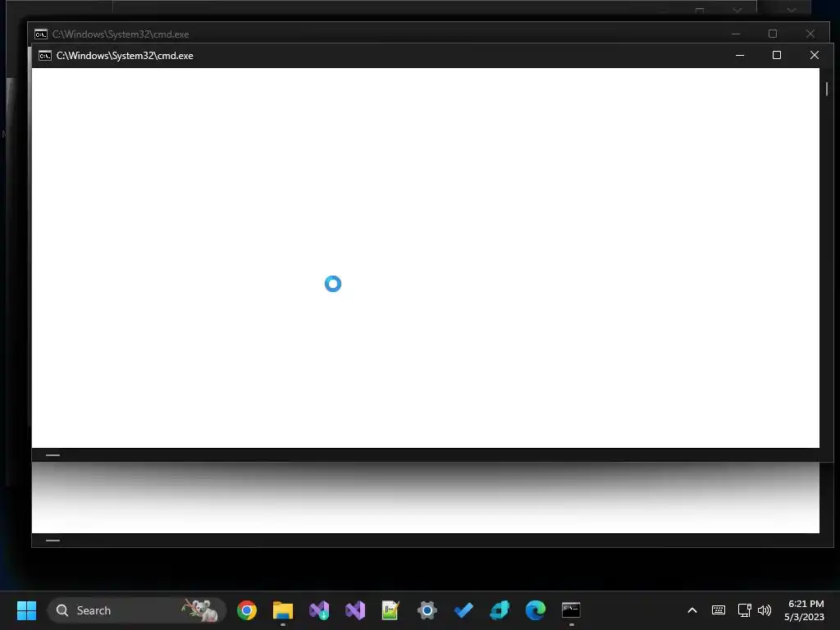The image size is (840, 630).
Task: Maximize the back cmd.exe window
Action: click(x=773, y=34)
